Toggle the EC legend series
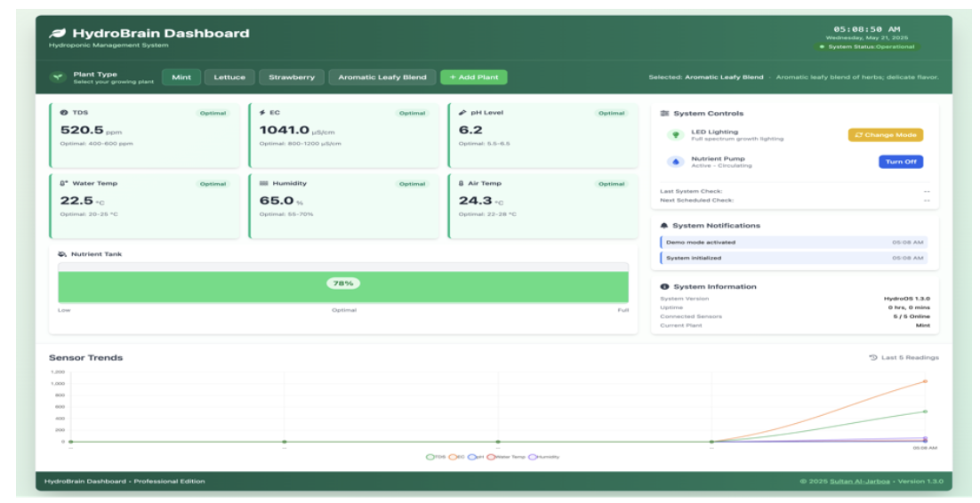The image size is (980, 503). tap(457, 457)
